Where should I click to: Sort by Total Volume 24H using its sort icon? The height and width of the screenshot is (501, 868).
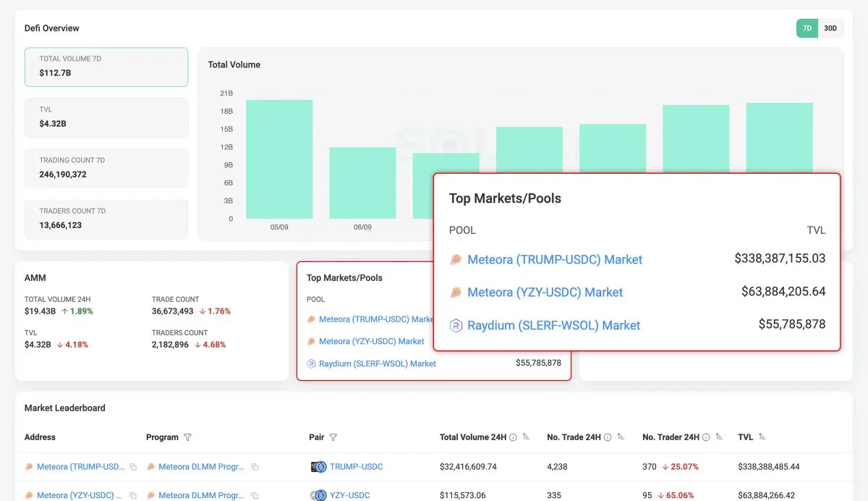click(526, 437)
